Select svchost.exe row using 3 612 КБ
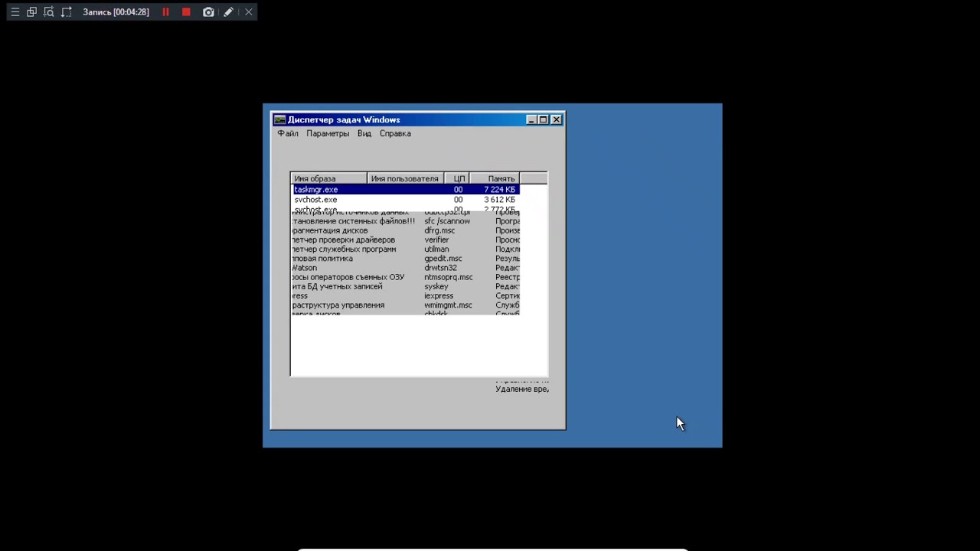Screen dimensions: 980x551 (x=405, y=200)
